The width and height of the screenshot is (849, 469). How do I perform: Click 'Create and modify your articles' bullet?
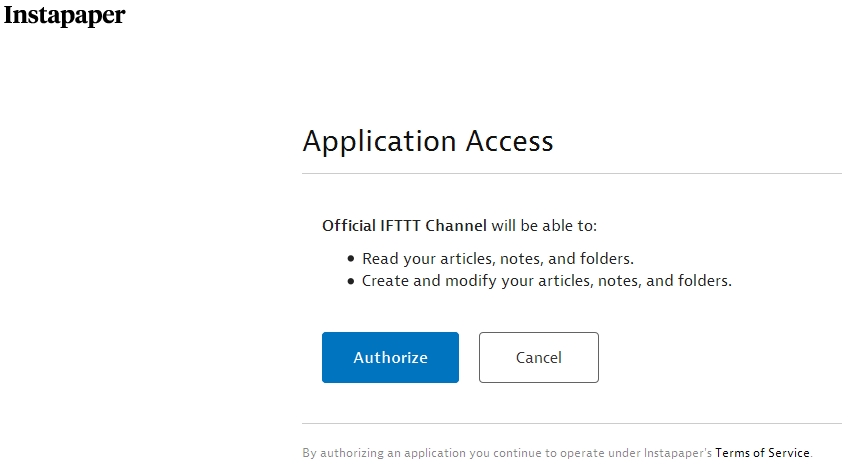[x=547, y=281]
